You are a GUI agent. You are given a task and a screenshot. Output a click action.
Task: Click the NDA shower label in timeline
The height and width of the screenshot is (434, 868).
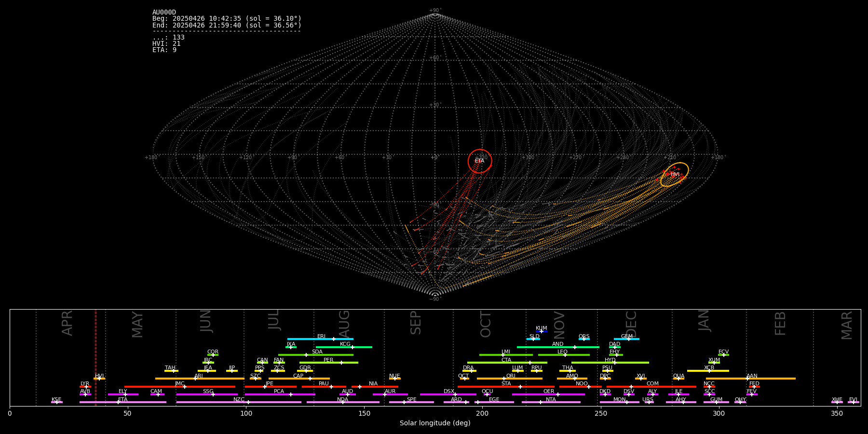342,400
